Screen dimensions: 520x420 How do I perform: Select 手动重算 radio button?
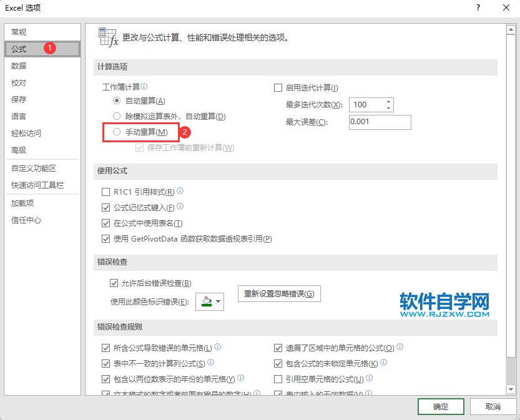click(x=116, y=132)
